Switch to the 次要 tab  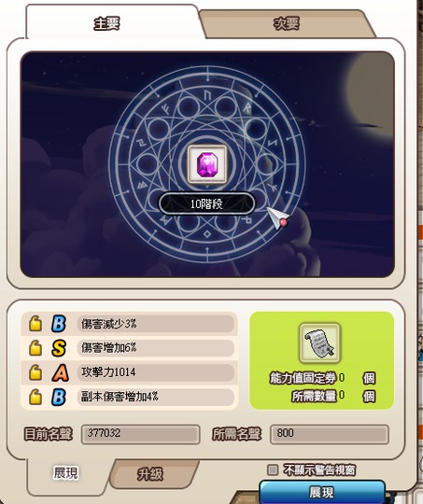[x=287, y=24]
